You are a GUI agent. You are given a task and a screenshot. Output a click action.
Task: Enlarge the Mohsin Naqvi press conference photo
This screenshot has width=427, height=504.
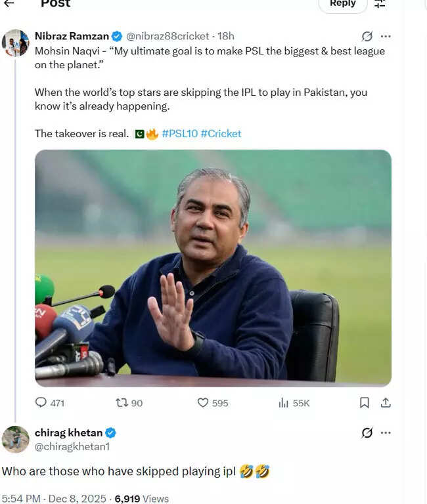tap(213, 268)
